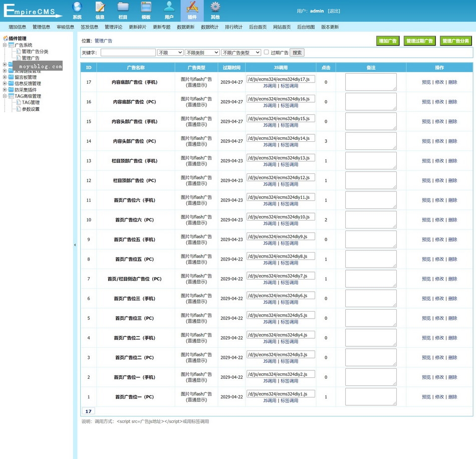Click the JS path field ecms324diy17.js
The image size is (476, 459).
click(x=281, y=79)
